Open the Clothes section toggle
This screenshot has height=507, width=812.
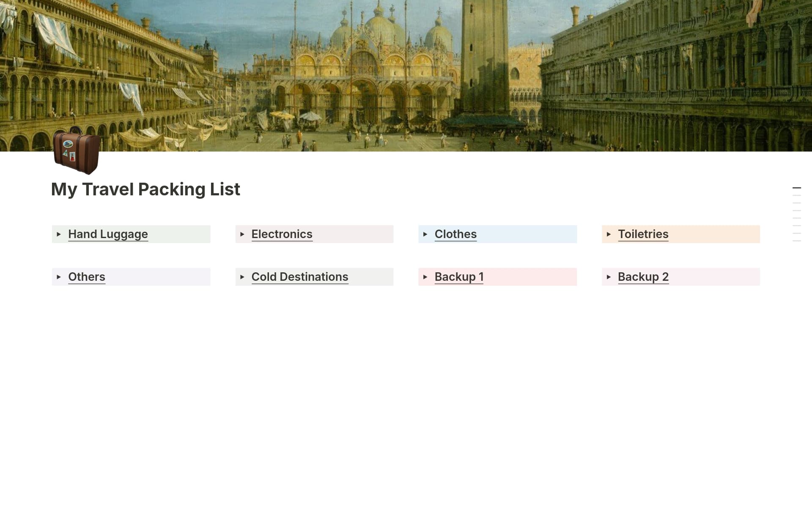pyautogui.click(x=426, y=234)
